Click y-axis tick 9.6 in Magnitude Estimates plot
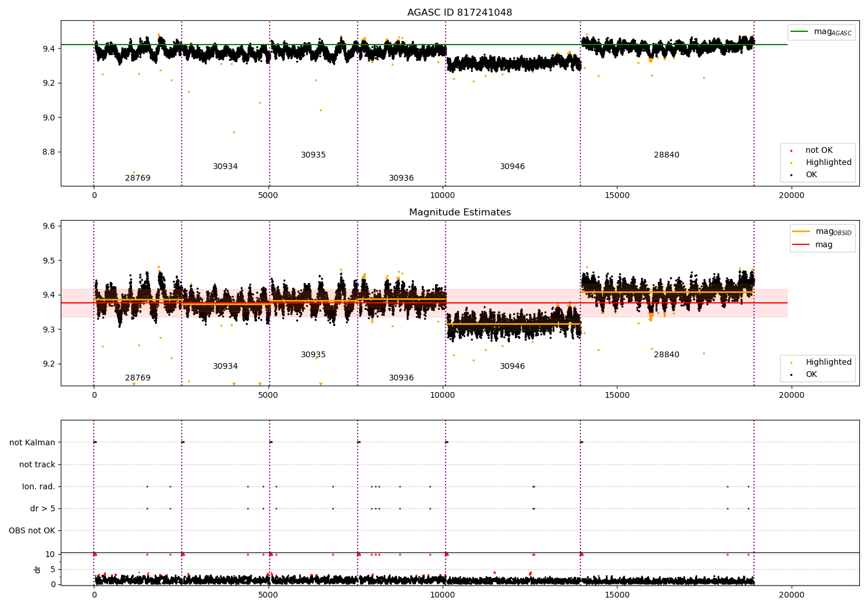This screenshot has width=868, height=608. [47, 226]
